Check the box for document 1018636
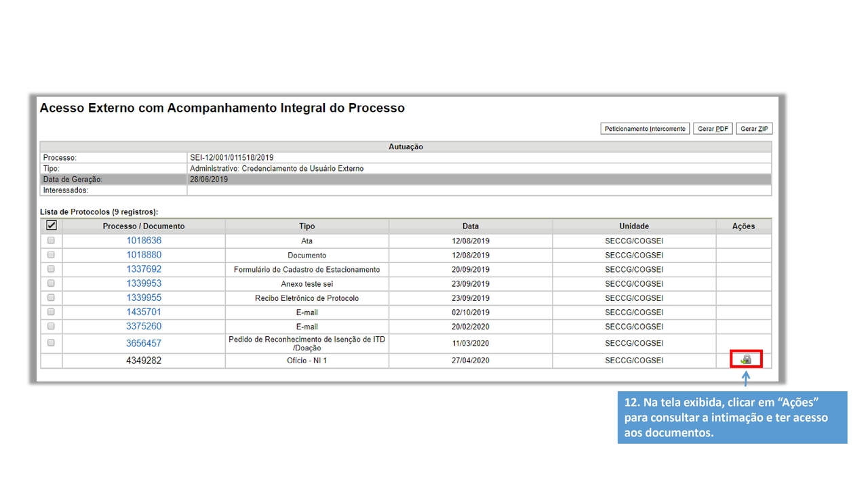This screenshot has width=868, height=488. (51, 241)
